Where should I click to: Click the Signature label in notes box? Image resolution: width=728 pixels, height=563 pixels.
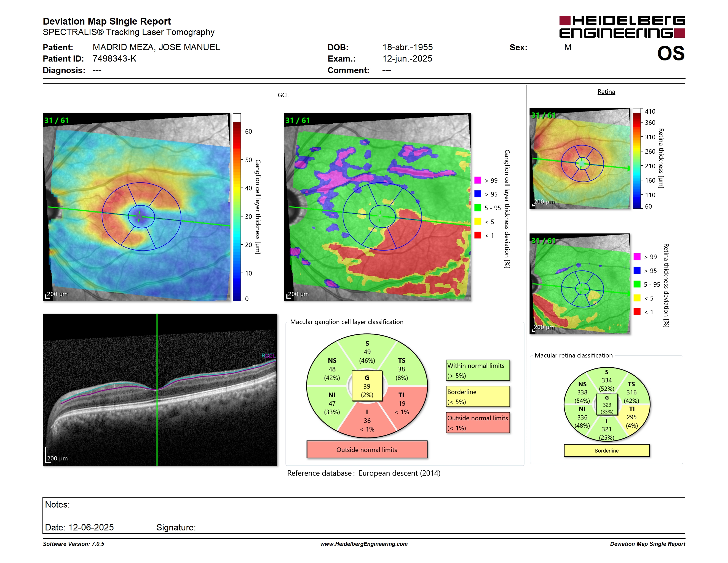pyautogui.click(x=176, y=527)
